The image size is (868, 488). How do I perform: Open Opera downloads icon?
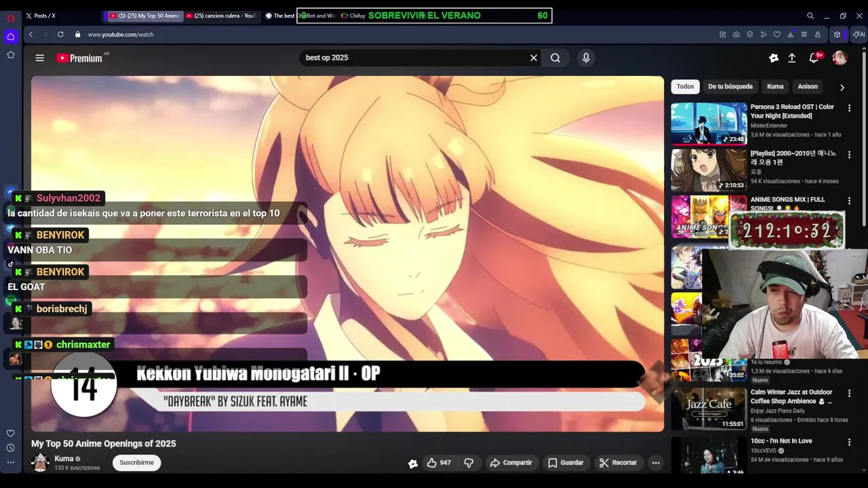click(x=791, y=35)
